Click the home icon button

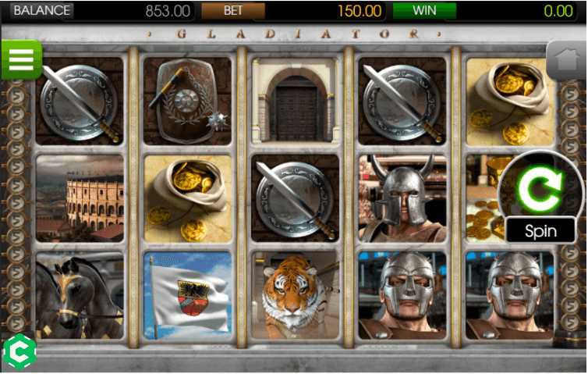pyautogui.click(x=567, y=59)
